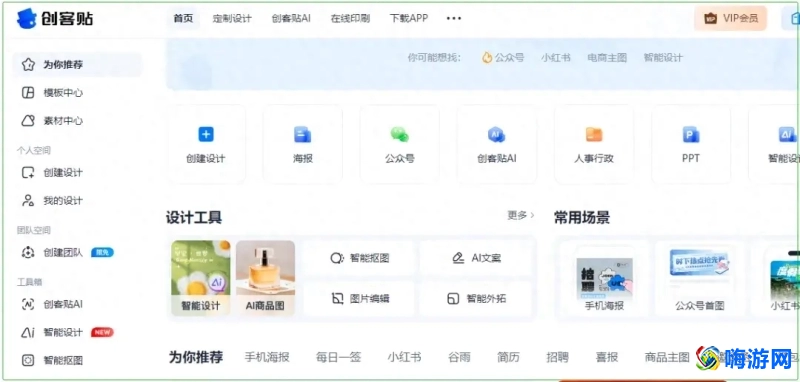Click the blue plus 创建设计 card

point(206,144)
